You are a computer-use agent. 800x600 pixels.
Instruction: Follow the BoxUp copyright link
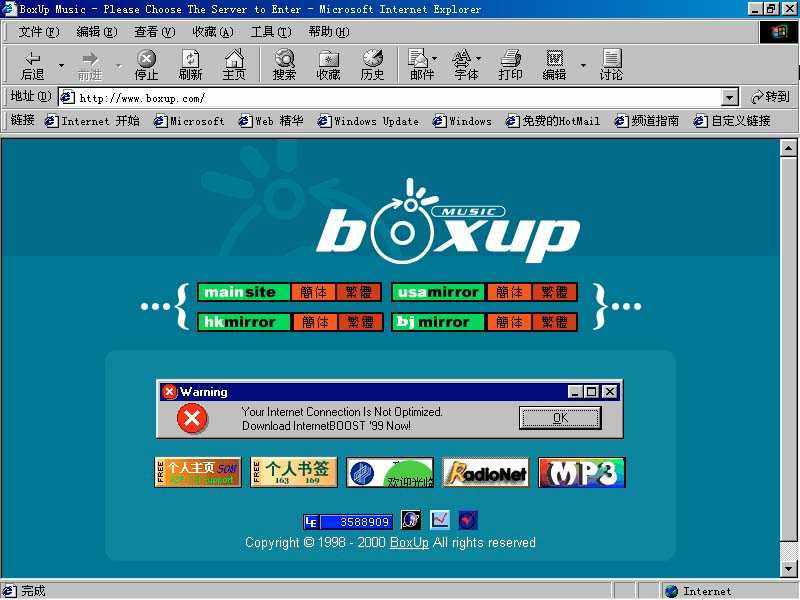pyautogui.click(x=409, y=542)
